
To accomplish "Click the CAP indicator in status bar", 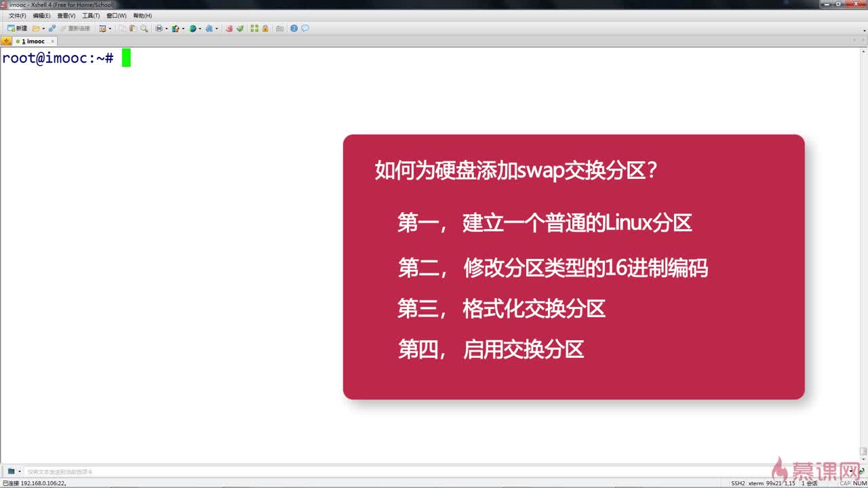I will pyautogui.click(x=845, y=483).
